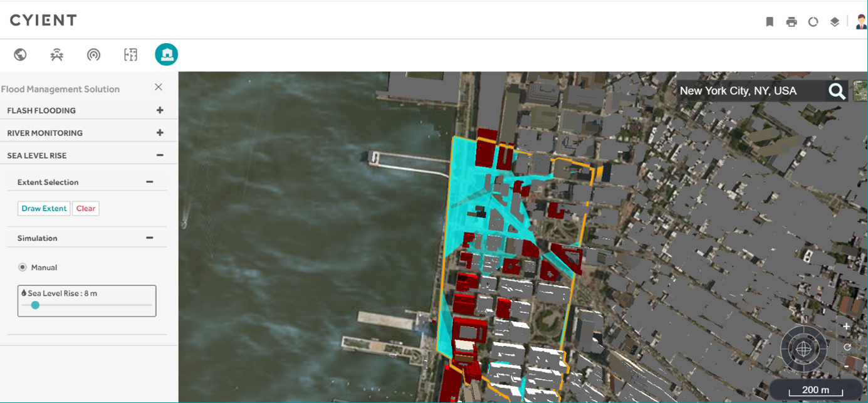This screenshot has width=868, height=403.
Task: Reset the map view with the rotate icon
Action: tap(847, 347)
